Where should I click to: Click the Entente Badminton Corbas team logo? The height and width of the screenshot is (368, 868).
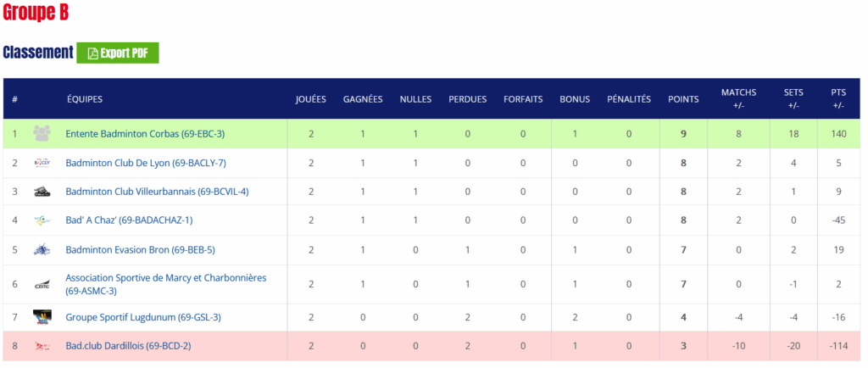42,134
